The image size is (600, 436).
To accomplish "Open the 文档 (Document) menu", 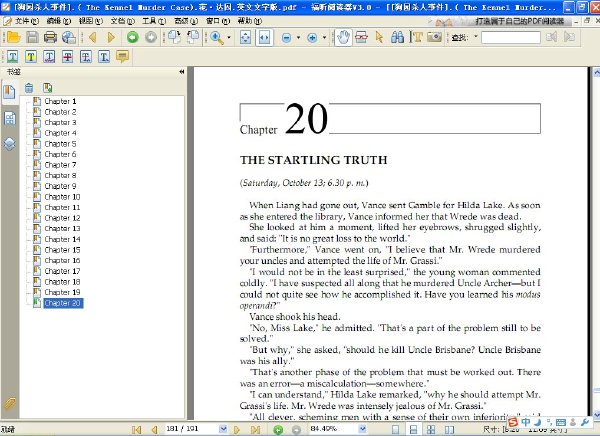I will click(122, 21).
